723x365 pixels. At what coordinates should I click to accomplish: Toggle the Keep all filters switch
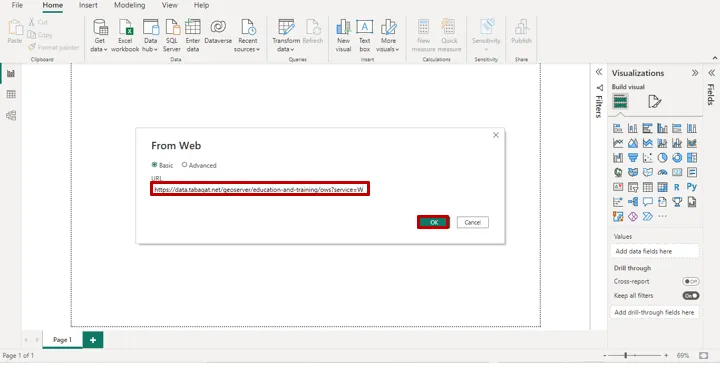(691, 296)
